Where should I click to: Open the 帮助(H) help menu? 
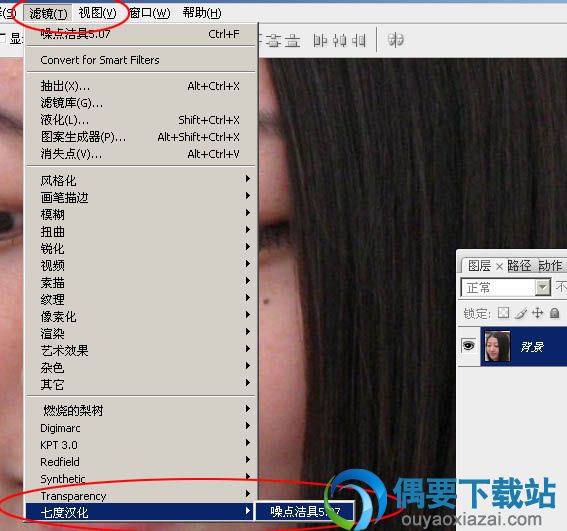(202, 13)
